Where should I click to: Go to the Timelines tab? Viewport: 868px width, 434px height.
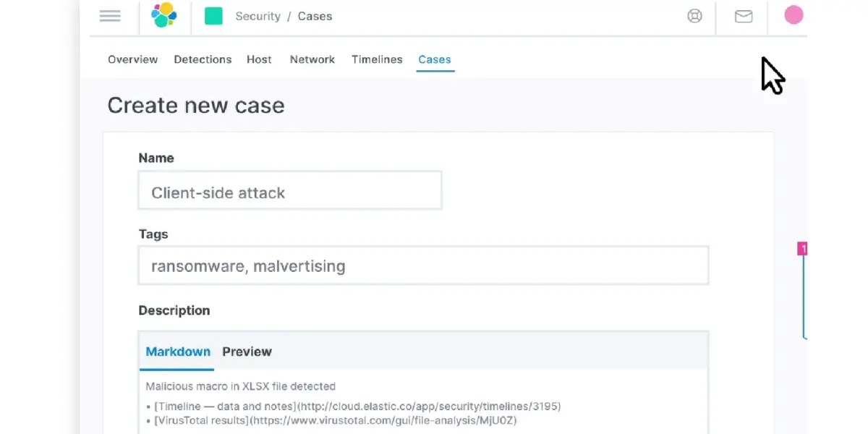pos(376,59)
